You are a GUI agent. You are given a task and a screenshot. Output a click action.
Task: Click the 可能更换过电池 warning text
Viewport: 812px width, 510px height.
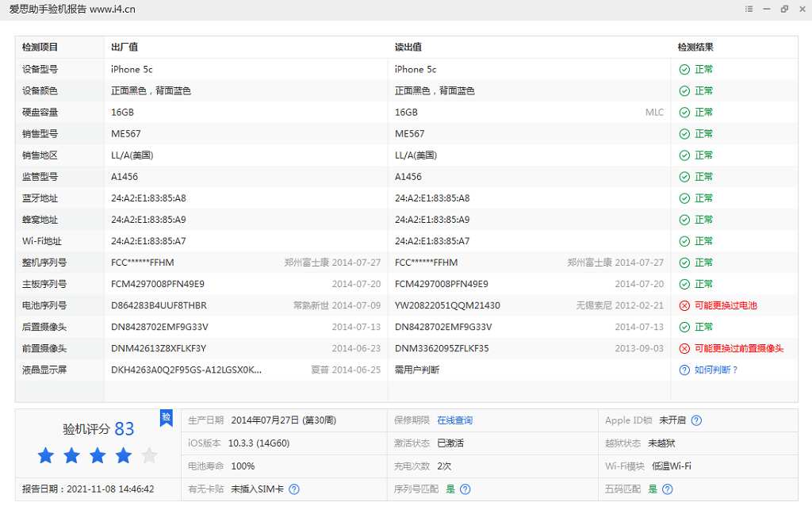point(726,305)
